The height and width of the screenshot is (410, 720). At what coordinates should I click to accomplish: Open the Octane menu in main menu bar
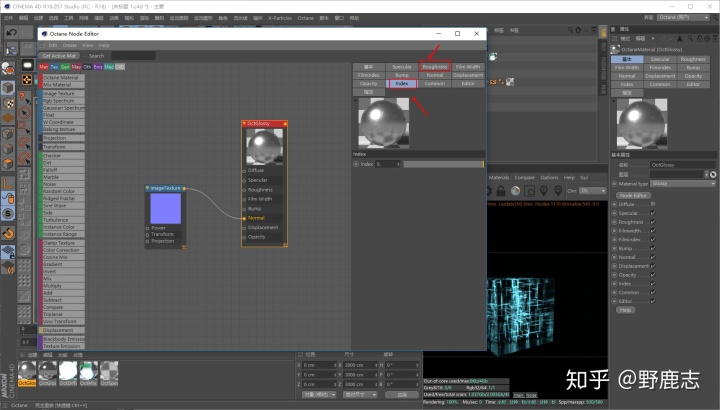click(305, 18)
